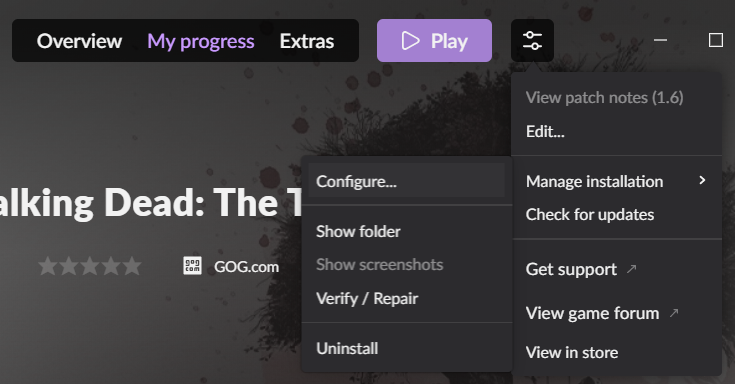Click the GOG.com logo icon
Screen dimensions: 735x384
(x=192, y=266)
